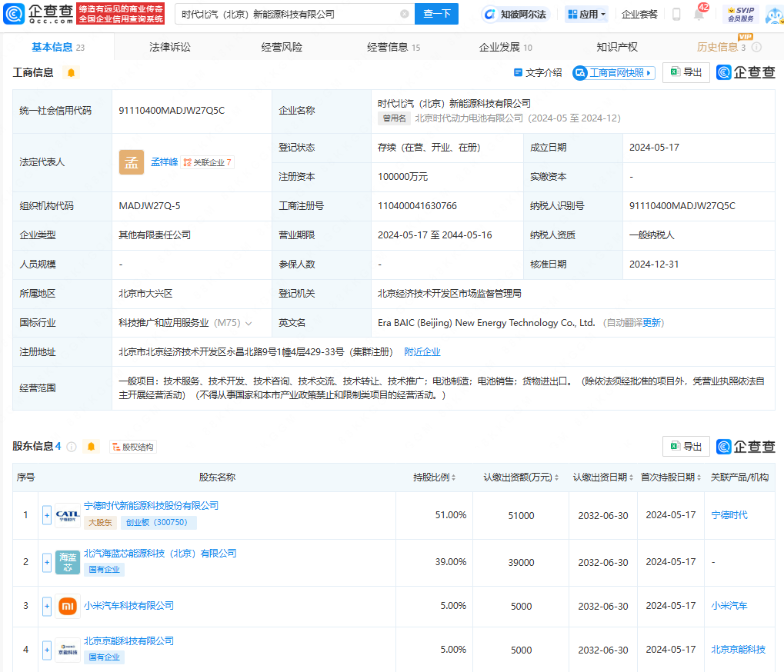Click the bell icon beside 工商信息
784x672 pixels.
[72, 73]
